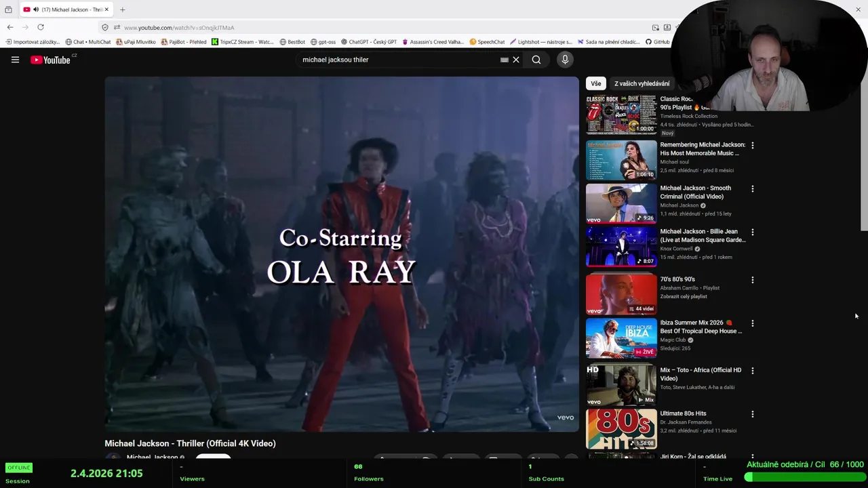Focus the YouTube search field
This screenshot has width=868, height=488.
coord(400,60)
